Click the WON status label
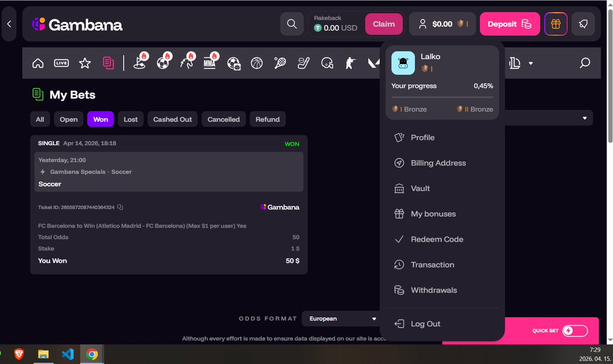 tap(292, 144)
